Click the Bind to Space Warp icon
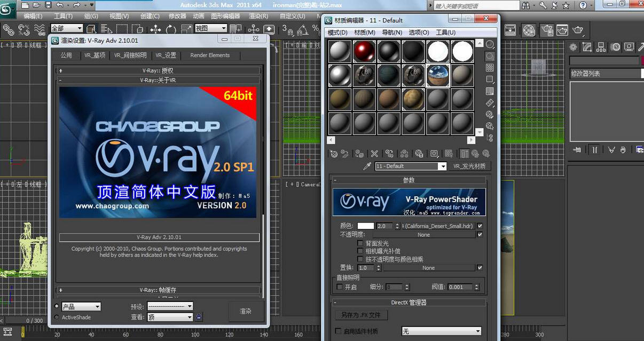Screen dimensions: 644x341 pyautogui.click(x=39, y=29)
